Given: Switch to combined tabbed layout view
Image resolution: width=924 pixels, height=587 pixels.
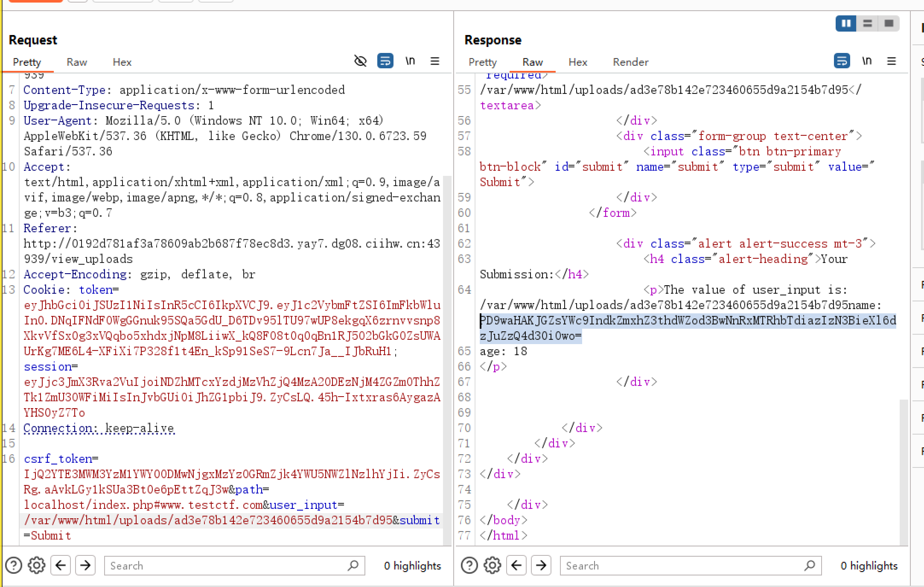Looking at the screenshot, I should coord(889,23).
